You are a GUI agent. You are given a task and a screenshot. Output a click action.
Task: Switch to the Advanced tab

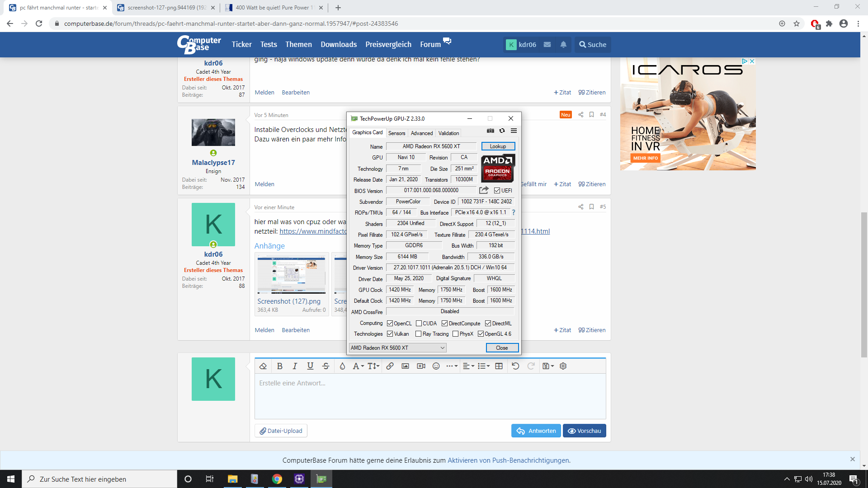tap(421, 133)
